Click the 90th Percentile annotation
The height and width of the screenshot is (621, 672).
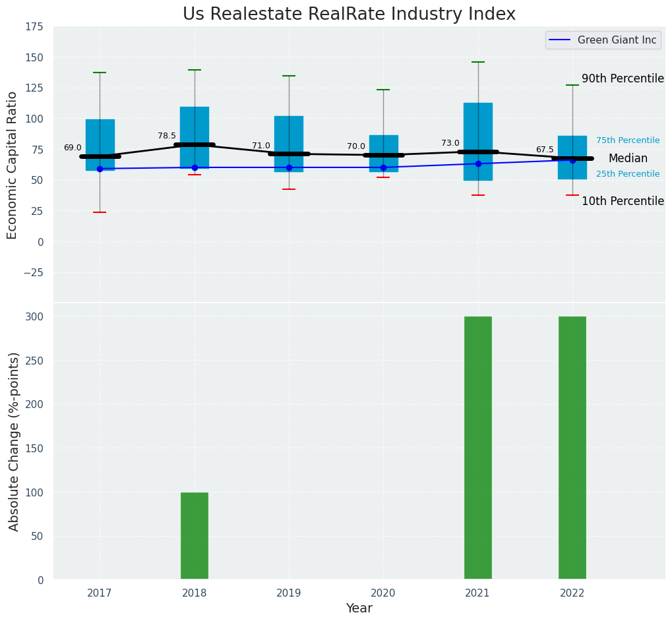click(x=623, y=78)
